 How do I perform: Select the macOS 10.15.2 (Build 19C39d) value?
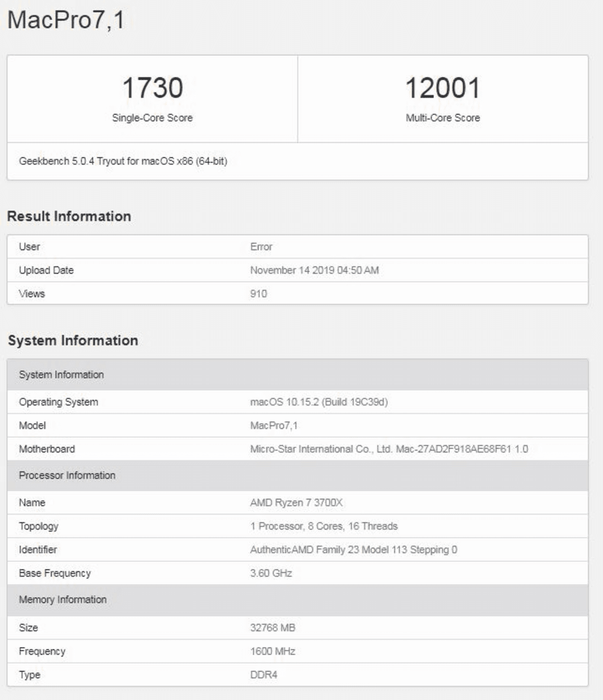319,402
